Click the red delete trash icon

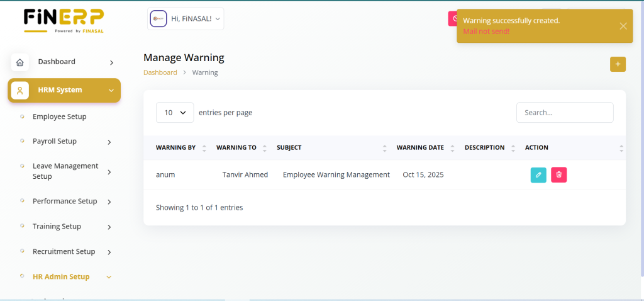tap(558, 174)
